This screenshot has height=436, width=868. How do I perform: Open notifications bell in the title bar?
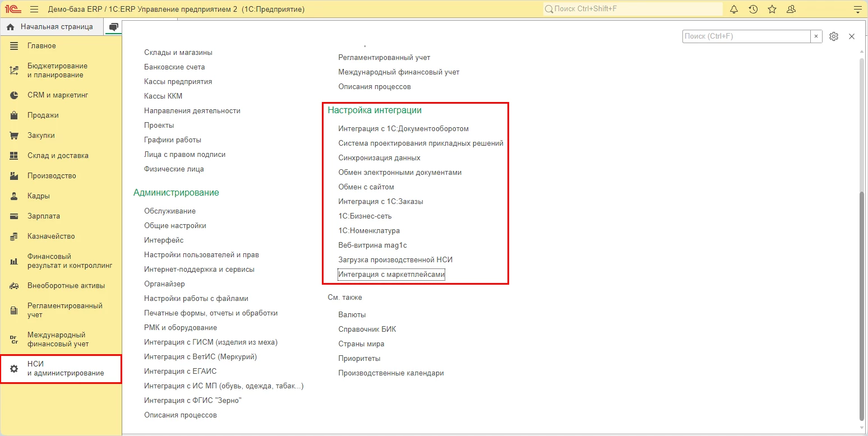tap(734, 10)
